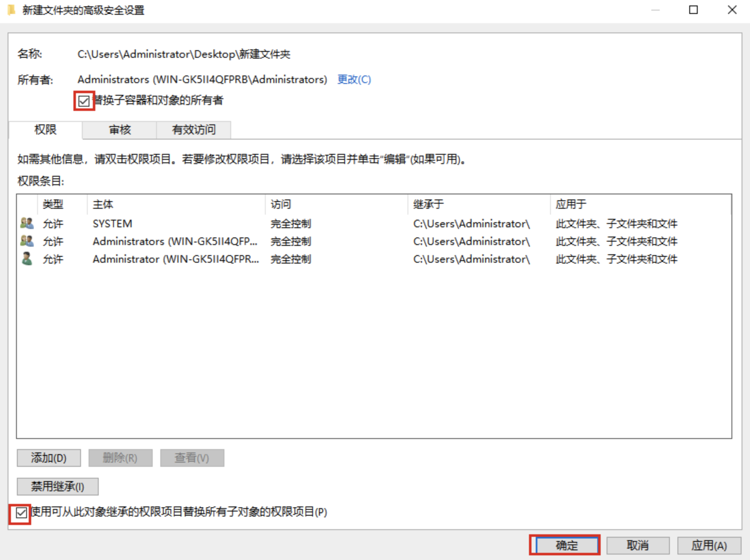Click the 更改(C) owner link

click(x=354, y=79)
